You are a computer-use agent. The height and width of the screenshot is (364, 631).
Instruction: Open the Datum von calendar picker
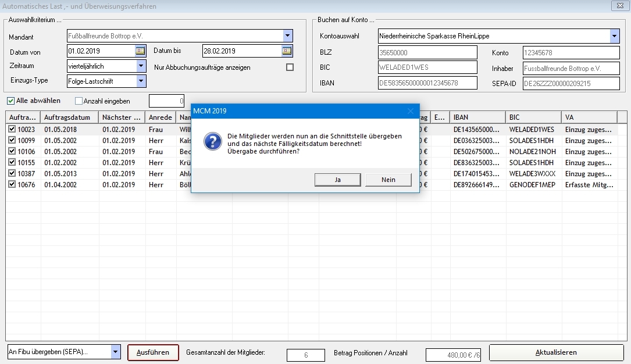140,51
